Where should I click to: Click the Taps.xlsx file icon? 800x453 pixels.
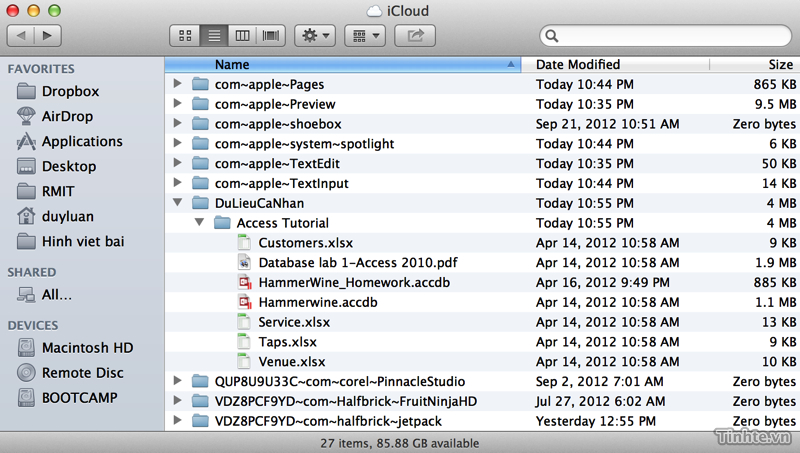tap(244, 342)
